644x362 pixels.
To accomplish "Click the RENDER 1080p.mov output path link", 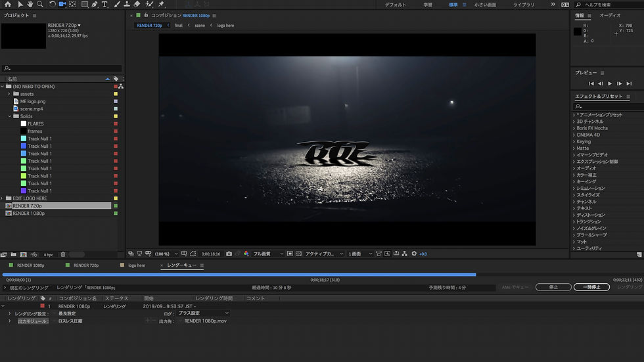I will [x=205, y=321].
